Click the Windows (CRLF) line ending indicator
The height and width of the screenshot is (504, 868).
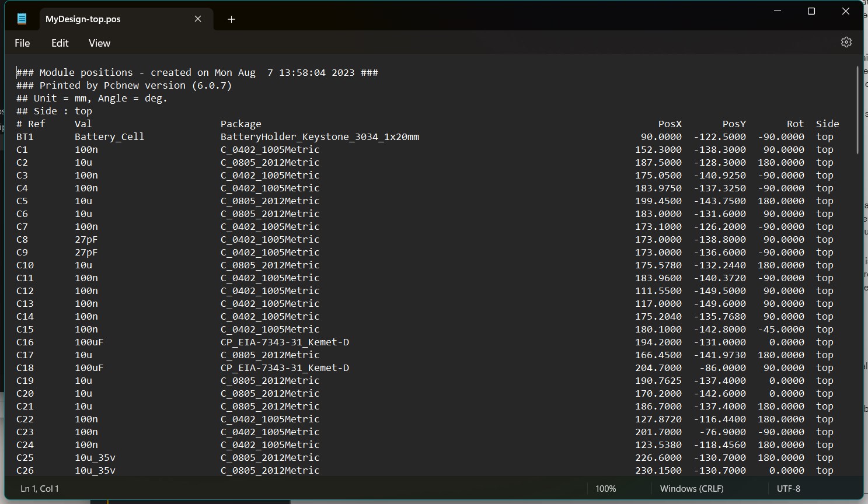[x=692, y=489]
